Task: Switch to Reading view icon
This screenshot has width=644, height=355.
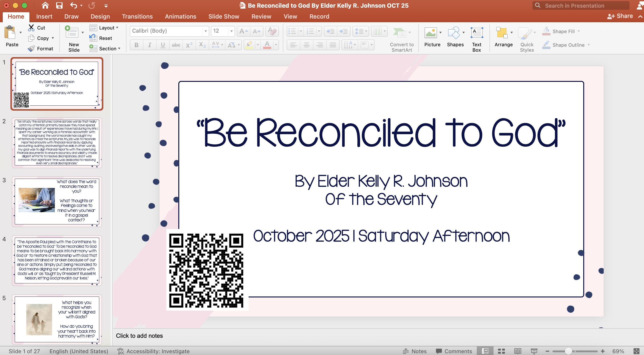Action: pyautogui.click(x=518, y=351)
